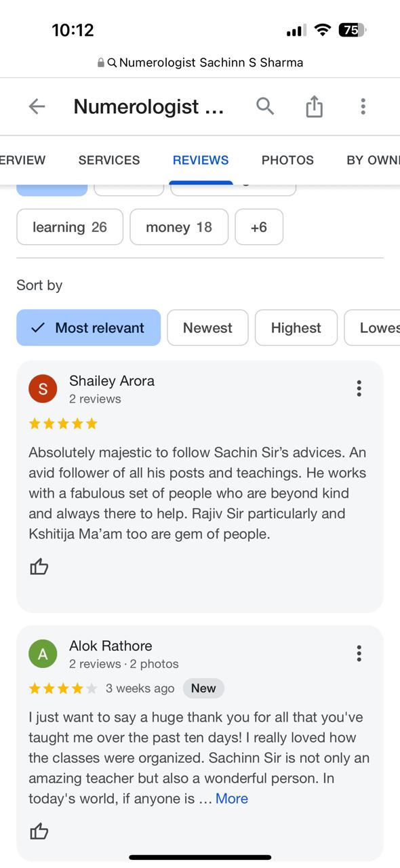
Task: Select the Most relevant sort chip
Action: click(89, 328)
